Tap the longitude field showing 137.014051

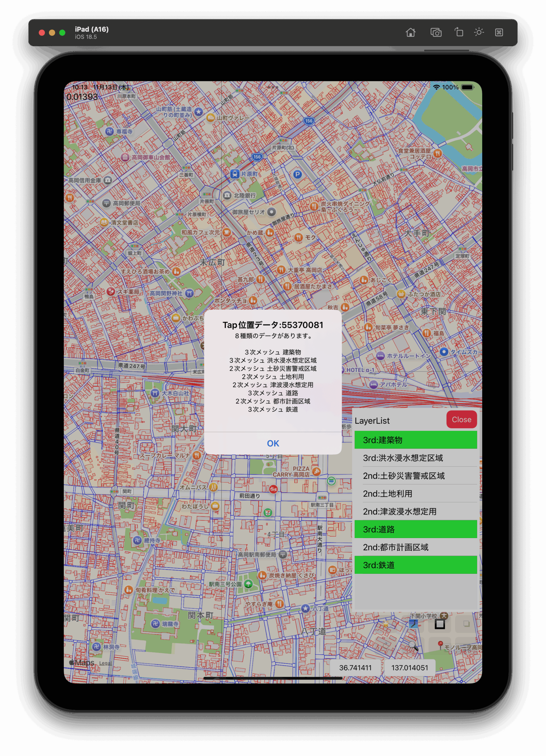pos(409,668)
